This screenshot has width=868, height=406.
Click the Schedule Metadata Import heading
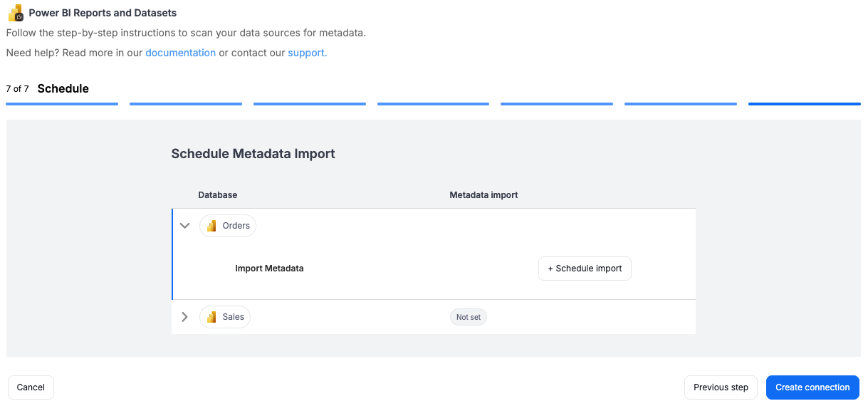tap(253, 154)
